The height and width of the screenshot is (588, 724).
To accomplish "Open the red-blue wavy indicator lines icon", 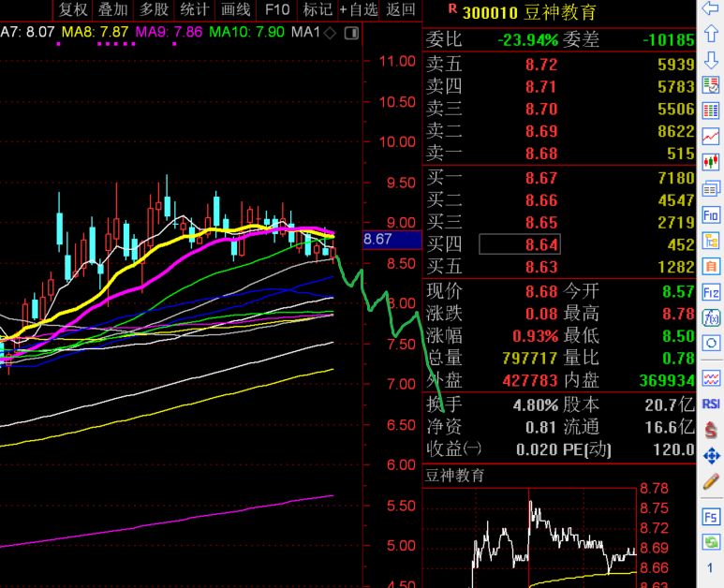I will 711,379.
